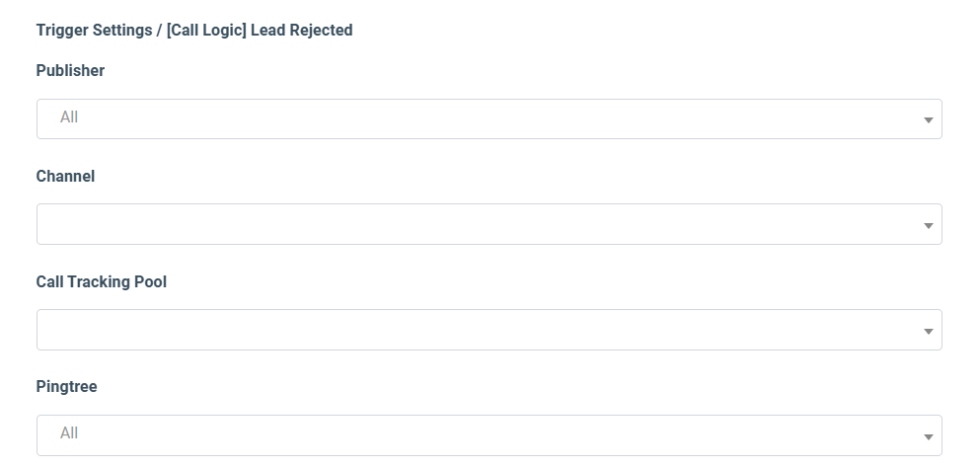
Task: Click the Channel field label
Action: pos(65,177)
